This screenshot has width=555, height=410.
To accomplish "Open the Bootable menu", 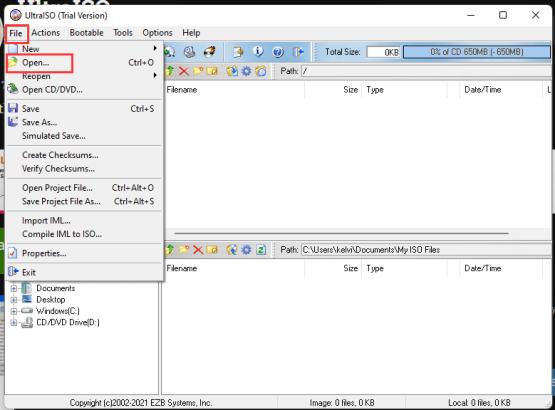I will pyautogui.click(x=86, y=33).
